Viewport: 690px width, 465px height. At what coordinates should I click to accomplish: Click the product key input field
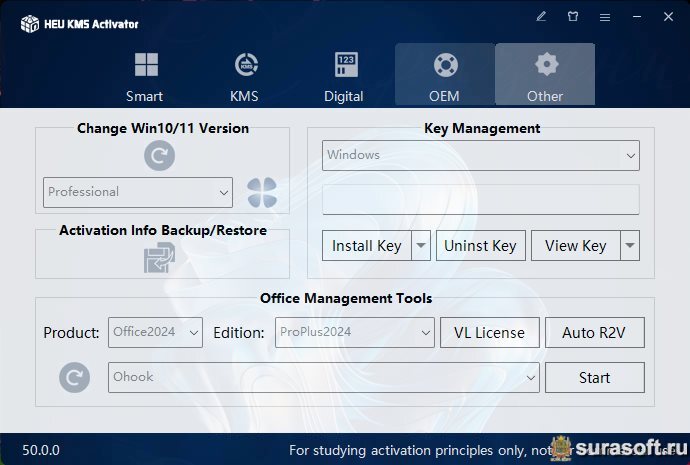pos(481,200)
